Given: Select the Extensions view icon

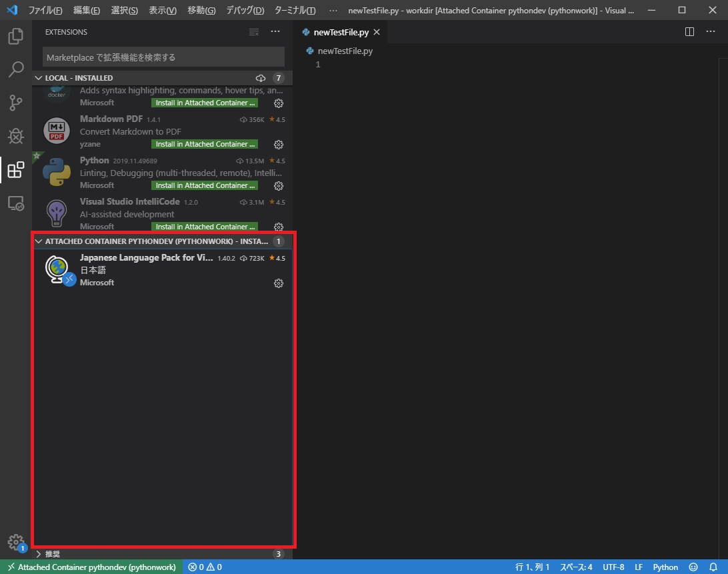Looking at the screenshot, I should point(16,170).
